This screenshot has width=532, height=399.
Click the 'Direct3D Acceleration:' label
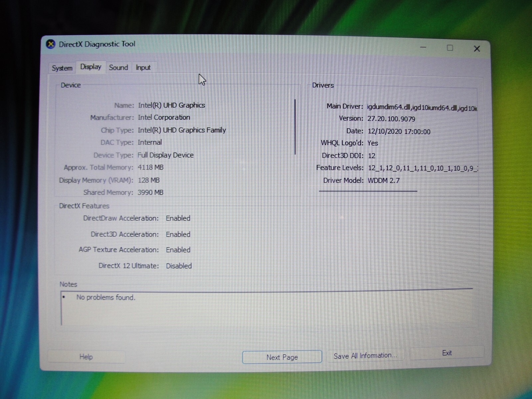click(x=125, y=234)
